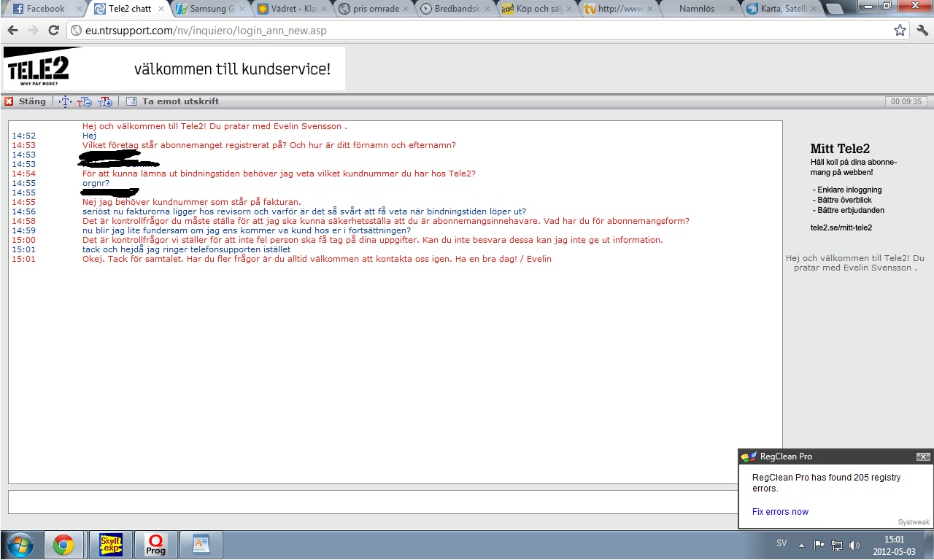The height and width of the screenshot is (560, 934).
Task: Close the RegClean Pro notification popup
Action: (923, 456)
